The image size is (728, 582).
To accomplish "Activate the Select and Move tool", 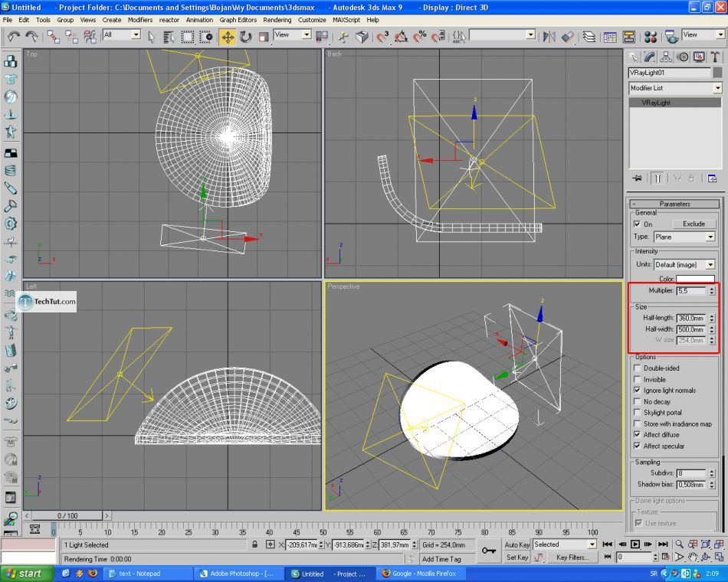I will [x=228, y=37].
